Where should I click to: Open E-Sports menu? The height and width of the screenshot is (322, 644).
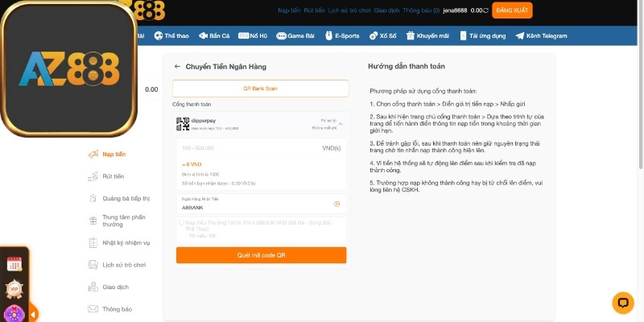click(x=342, y=35)
